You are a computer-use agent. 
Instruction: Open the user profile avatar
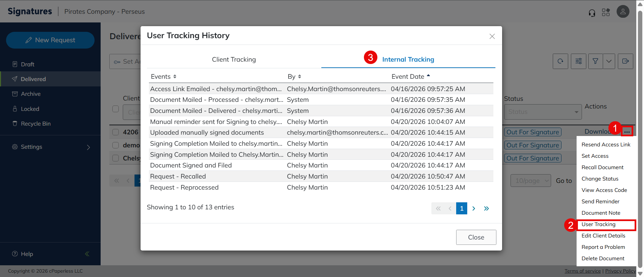pos(623,12)
